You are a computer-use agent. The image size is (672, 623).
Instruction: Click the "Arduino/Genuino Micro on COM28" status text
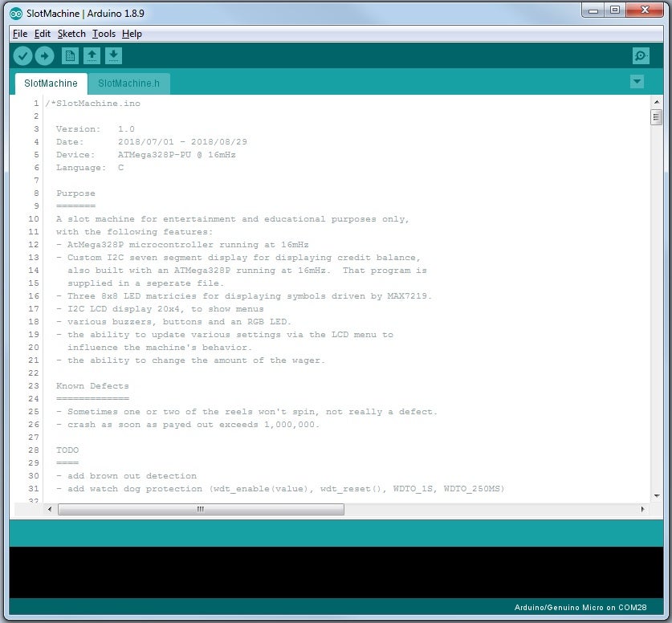click(x=580, y=607)
